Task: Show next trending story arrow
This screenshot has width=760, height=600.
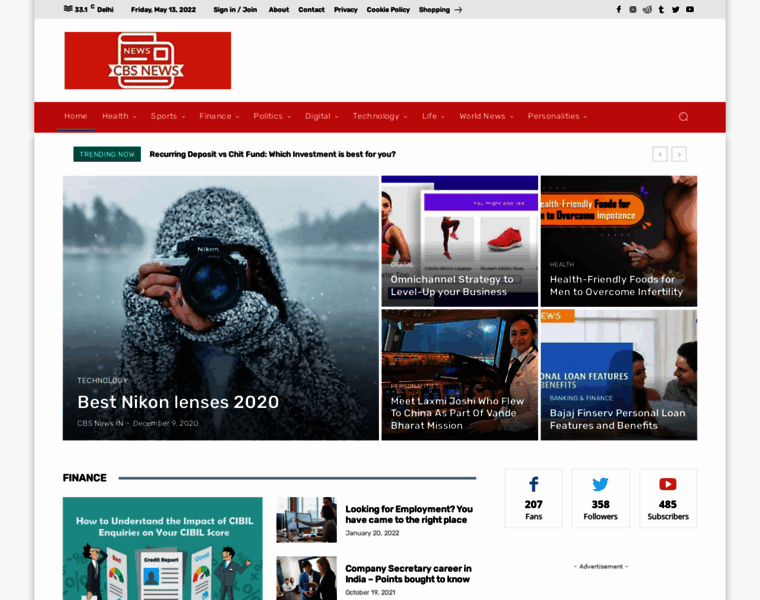Action: [x=679, y=154]
